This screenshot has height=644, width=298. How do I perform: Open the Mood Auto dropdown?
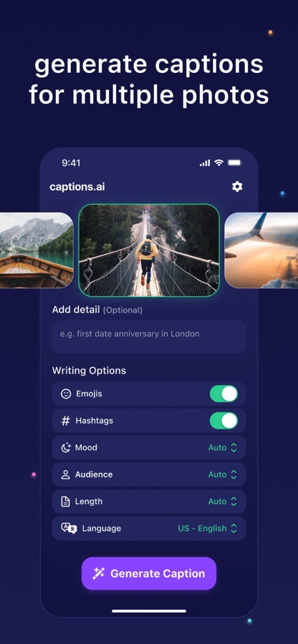pos(222,448)
